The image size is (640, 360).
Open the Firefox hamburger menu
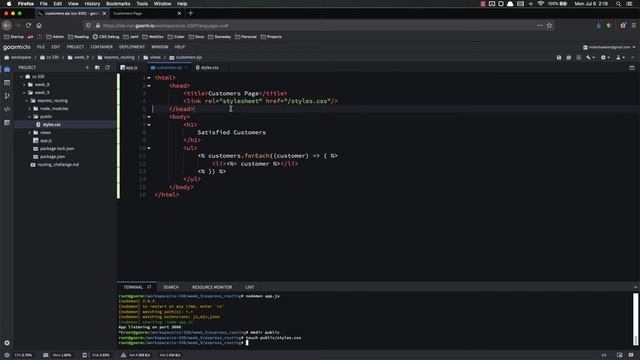coord(633,25)
